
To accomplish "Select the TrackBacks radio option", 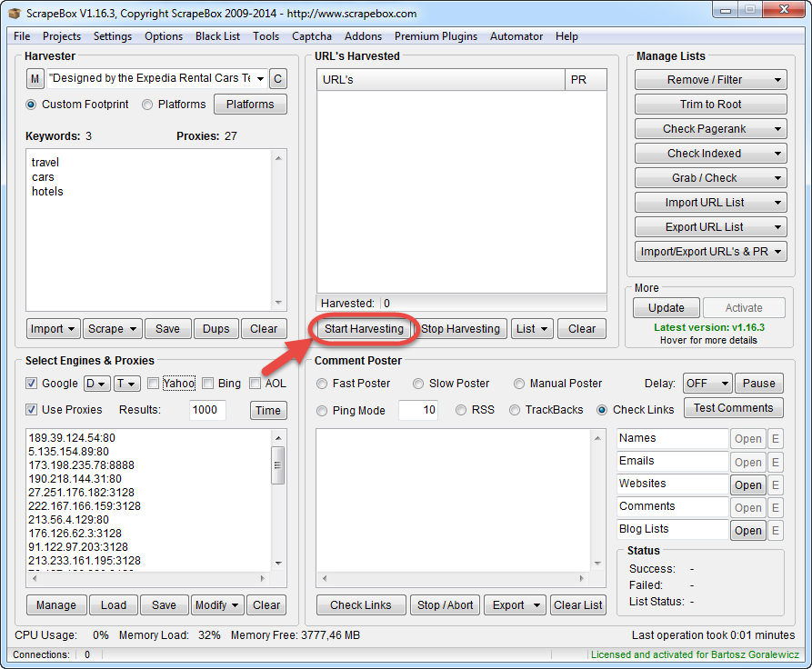I will (x=515, y=410).
